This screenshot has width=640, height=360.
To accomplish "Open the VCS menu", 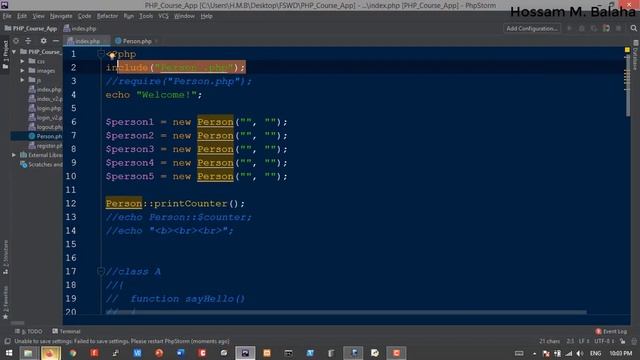I will (163, 16).
